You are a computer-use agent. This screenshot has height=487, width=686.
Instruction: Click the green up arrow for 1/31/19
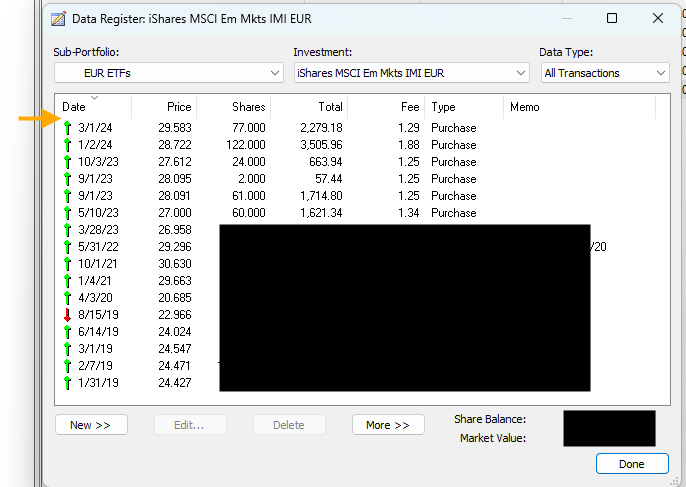tap(67, 382)
